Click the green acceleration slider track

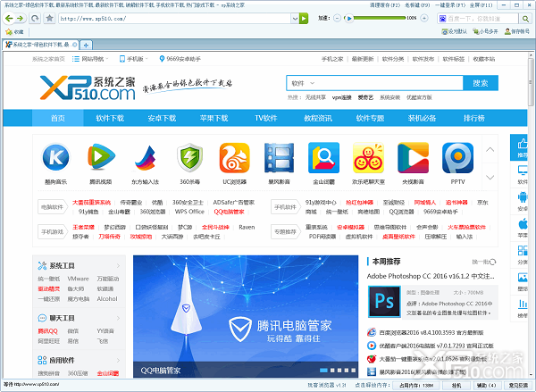[x=380, y=18]
